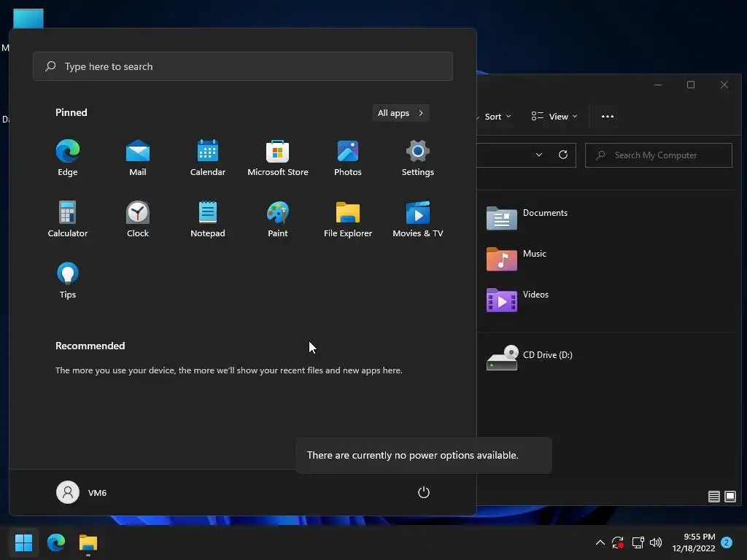
Task: Open Movies & TV app
Action: tap(418, 219)
